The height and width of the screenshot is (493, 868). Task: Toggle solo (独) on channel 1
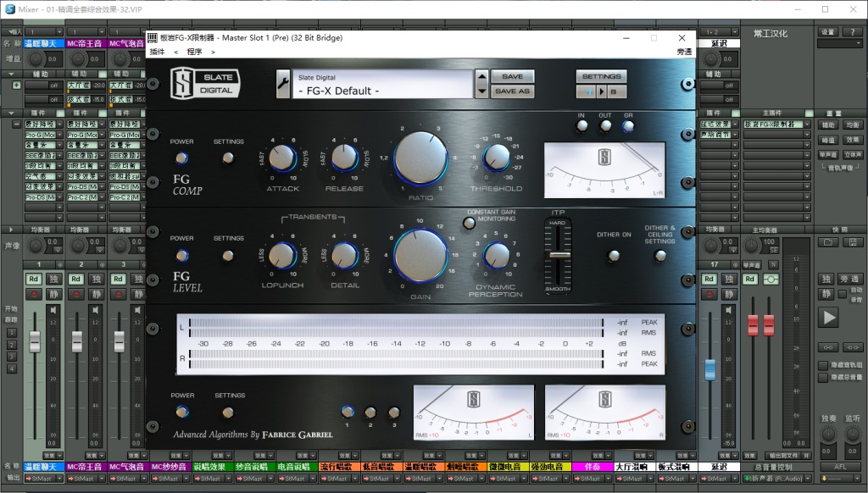54,279
